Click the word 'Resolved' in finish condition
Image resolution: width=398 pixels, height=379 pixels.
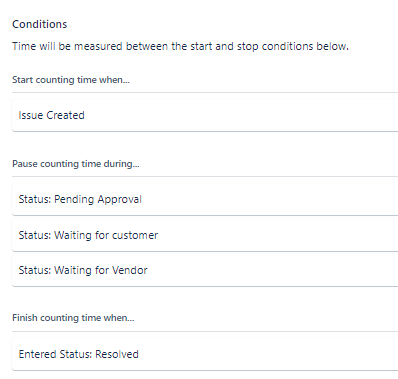(x=117, y=354)
